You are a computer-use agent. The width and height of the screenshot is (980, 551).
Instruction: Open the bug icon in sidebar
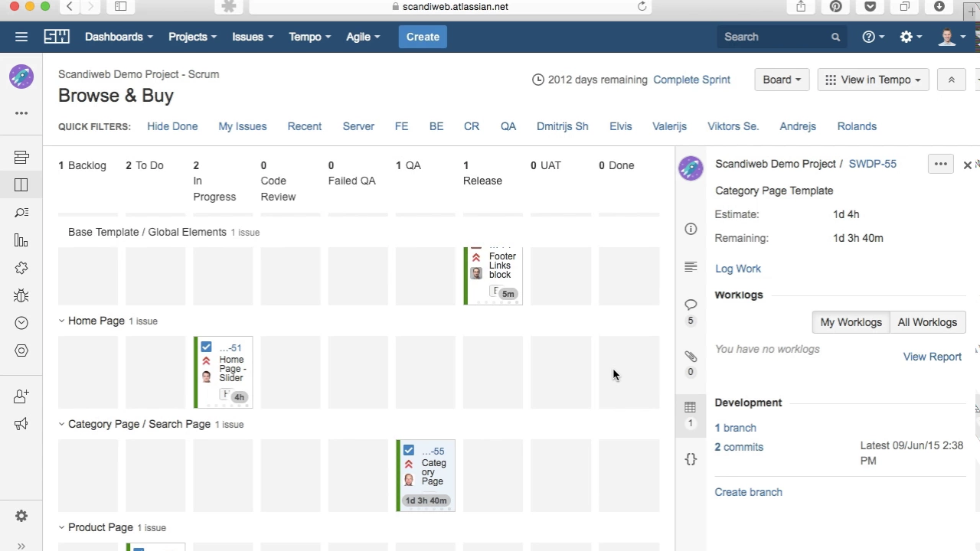pos(21,295)
